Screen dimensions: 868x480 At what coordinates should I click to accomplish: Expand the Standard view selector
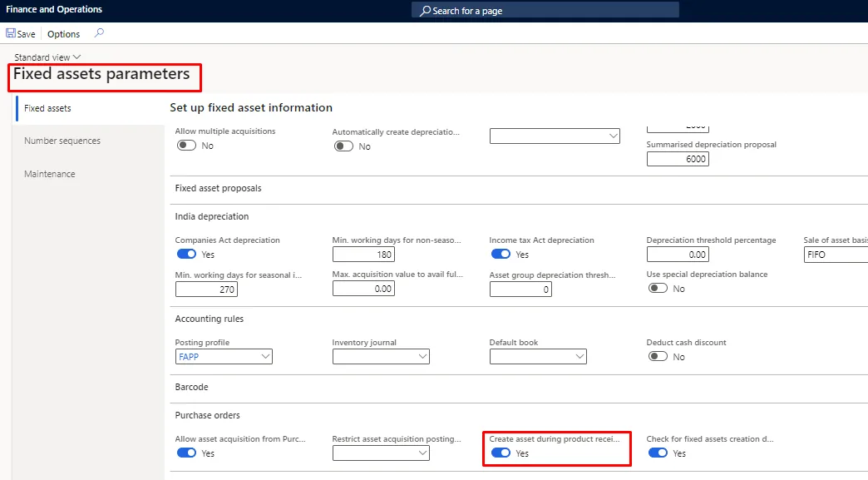click(47, 57)
